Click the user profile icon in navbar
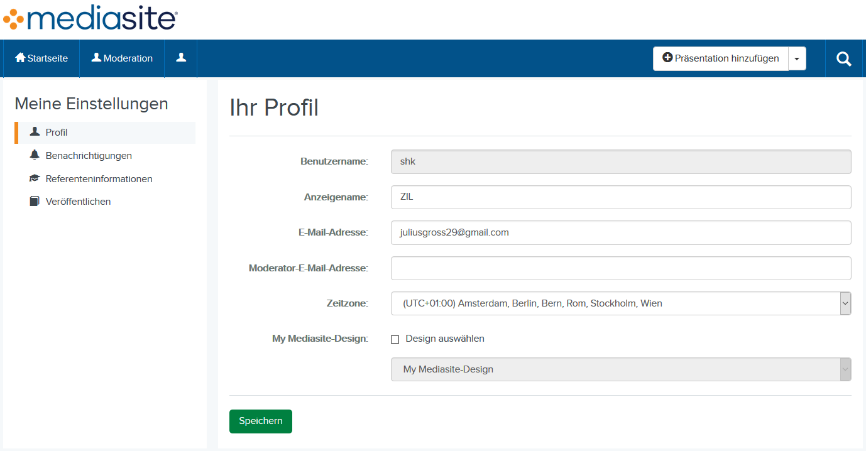 [181, 58]
